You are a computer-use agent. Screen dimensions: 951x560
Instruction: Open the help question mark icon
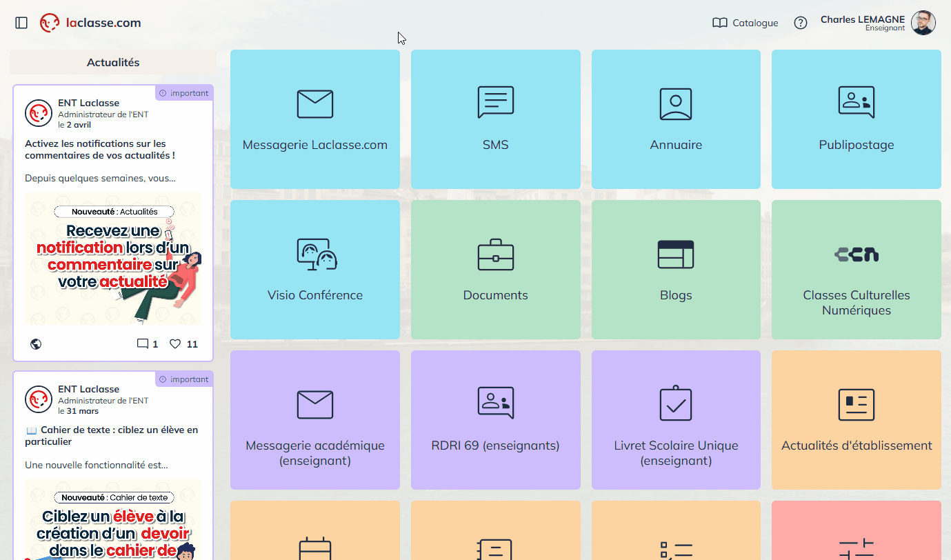[x=800, y=23]
